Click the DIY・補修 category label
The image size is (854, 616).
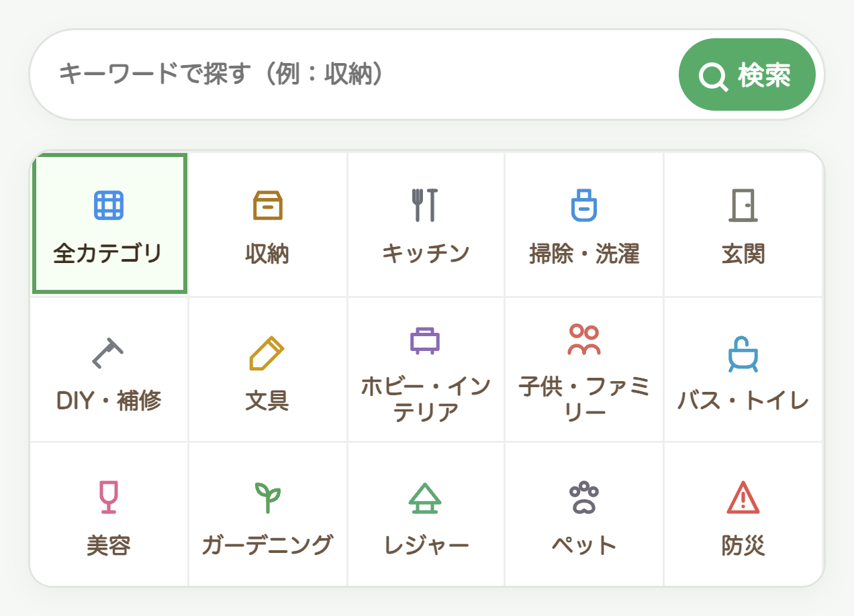point(109,401)
